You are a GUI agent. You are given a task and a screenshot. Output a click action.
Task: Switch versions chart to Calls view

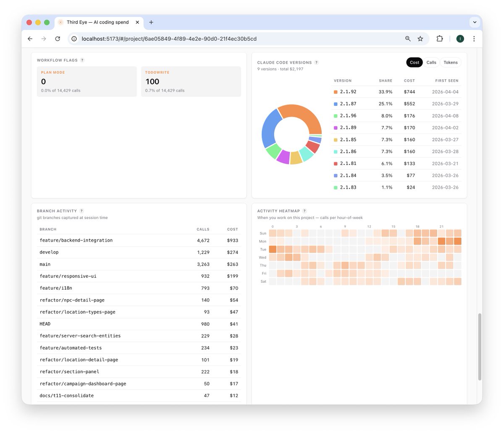[431, 63]
